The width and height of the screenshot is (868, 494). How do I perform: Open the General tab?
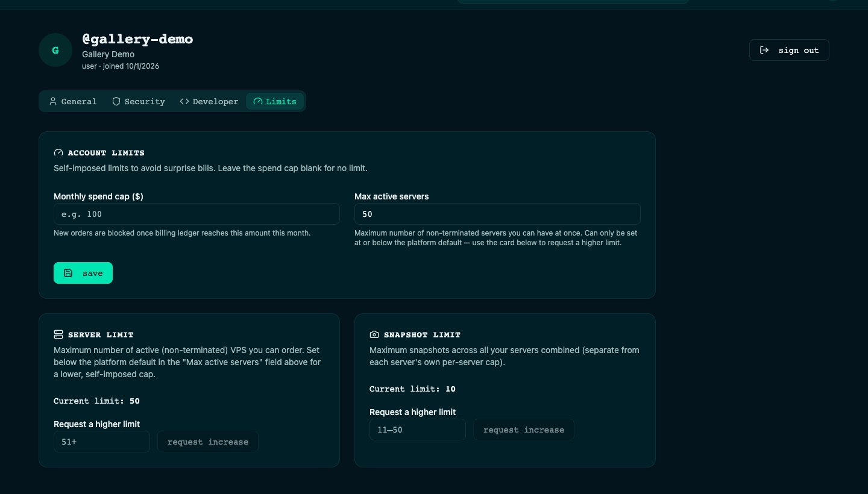pos(73,101)
